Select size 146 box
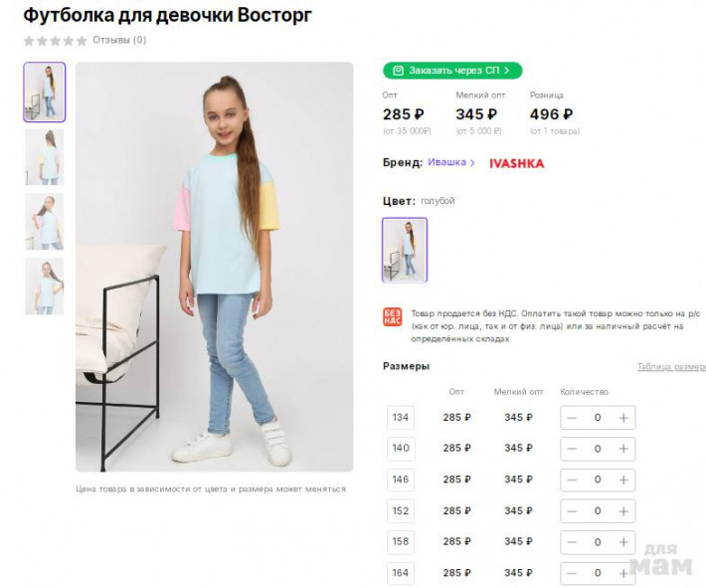 [401, 480]
